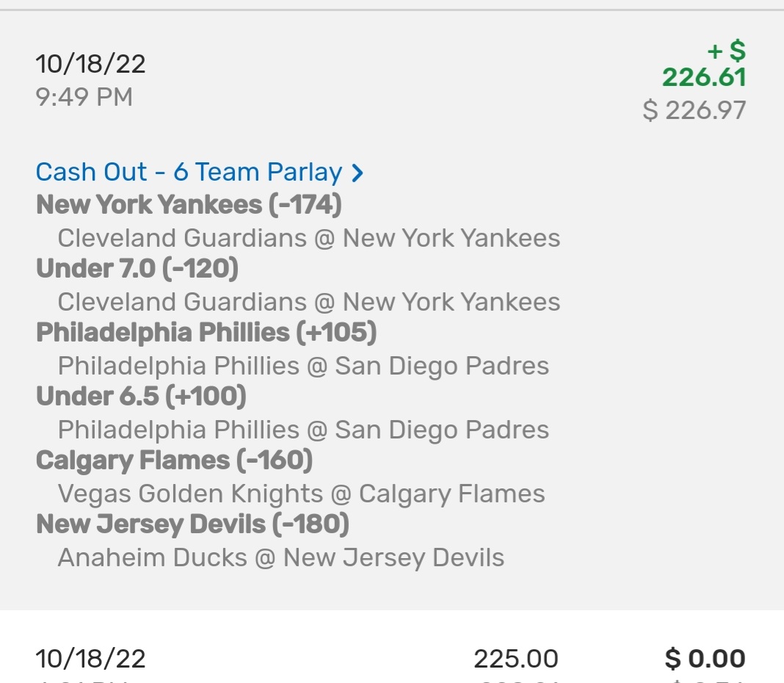Viewport: 784px width, 683px height.
Task: Tap the Phillies matchup below Phillies (+105)
Action: (303, 366)
